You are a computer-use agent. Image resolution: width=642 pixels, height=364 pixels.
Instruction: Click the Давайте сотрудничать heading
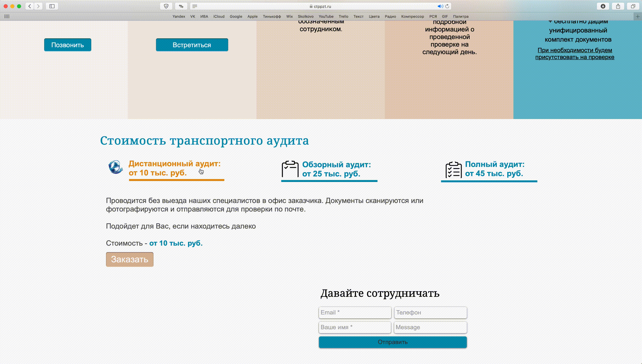pos(380,293)
